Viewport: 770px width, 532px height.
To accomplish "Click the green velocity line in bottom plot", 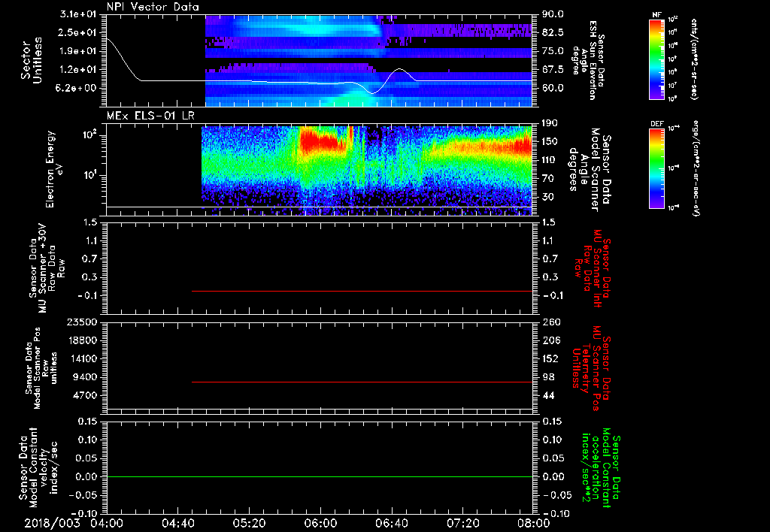I will pyautogui.click(x=320, y=476).
